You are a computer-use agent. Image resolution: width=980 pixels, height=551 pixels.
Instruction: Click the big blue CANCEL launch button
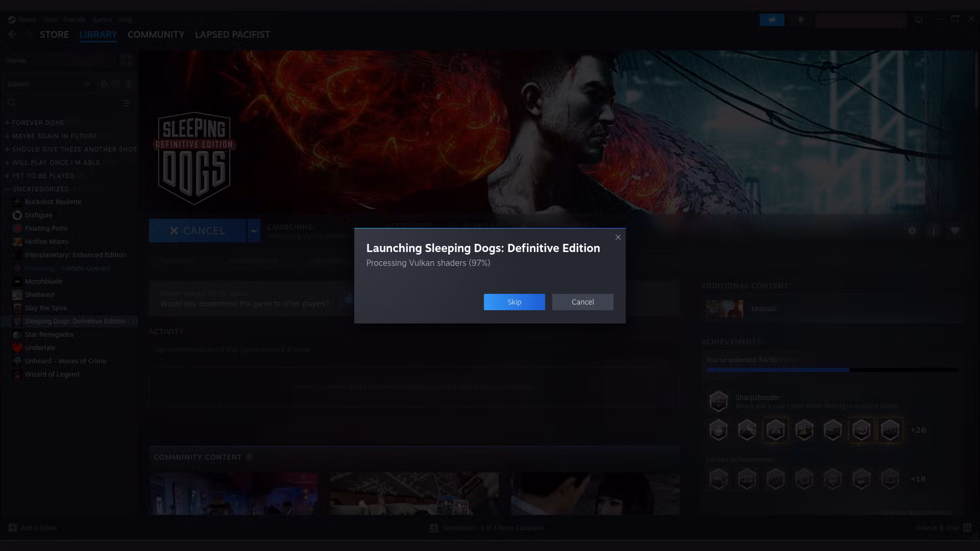[198, 231]
